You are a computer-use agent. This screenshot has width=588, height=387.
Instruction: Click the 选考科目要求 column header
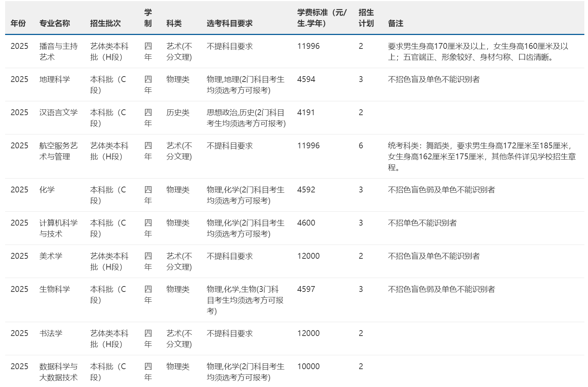(x=230, y=23)
